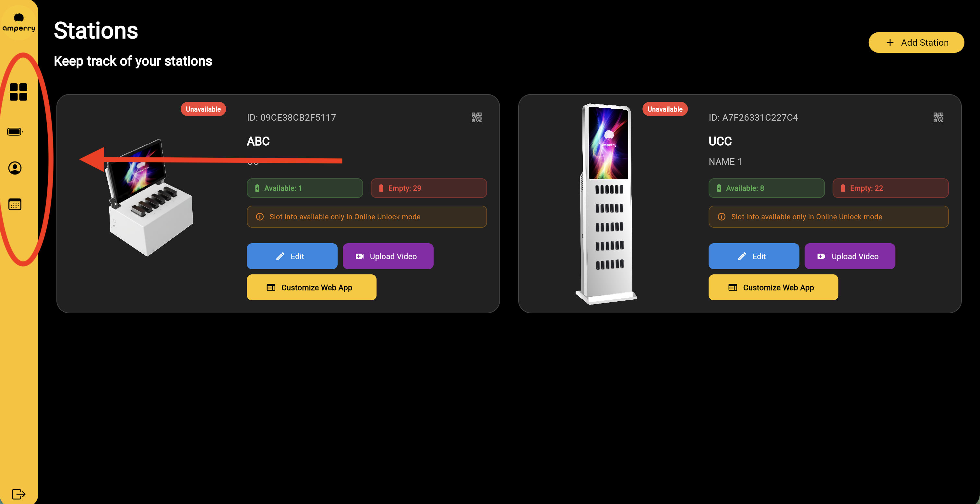Edit the UCC station
This screenshot has height=504, width=980.
tap(754, 256)
